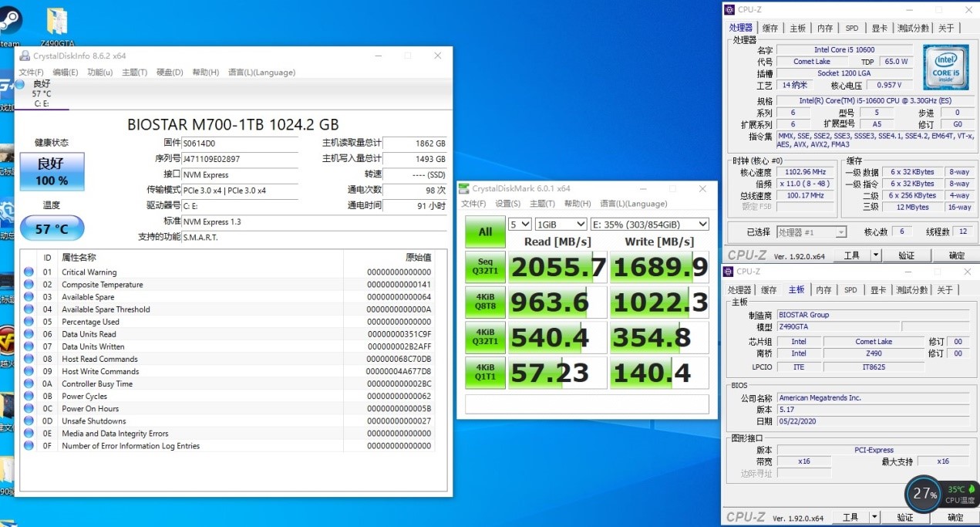This screenshot has width=980, height=527.
Task: Expand the 工具 arrow in the CPU-Z processor window
Action: point(875,255)
